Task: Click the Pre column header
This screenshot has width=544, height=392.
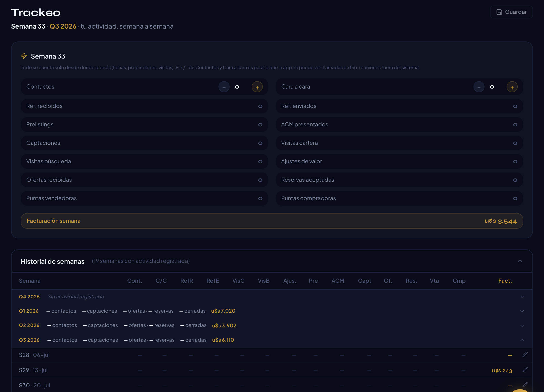Action: [313, 281]
